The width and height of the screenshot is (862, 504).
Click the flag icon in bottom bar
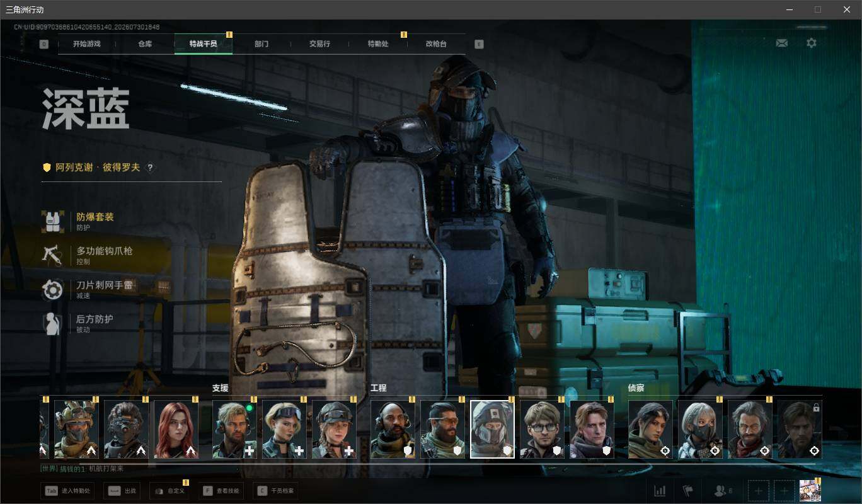coord(688,491)
